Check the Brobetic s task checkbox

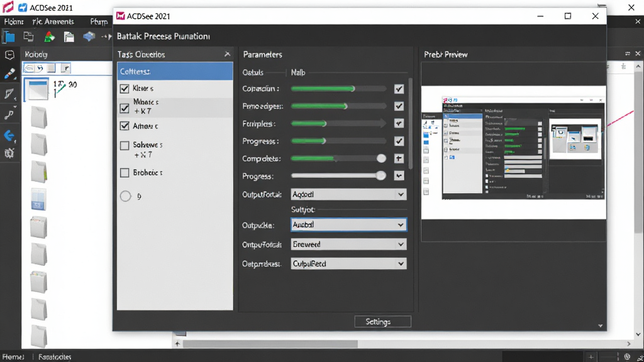coord(125,173)
